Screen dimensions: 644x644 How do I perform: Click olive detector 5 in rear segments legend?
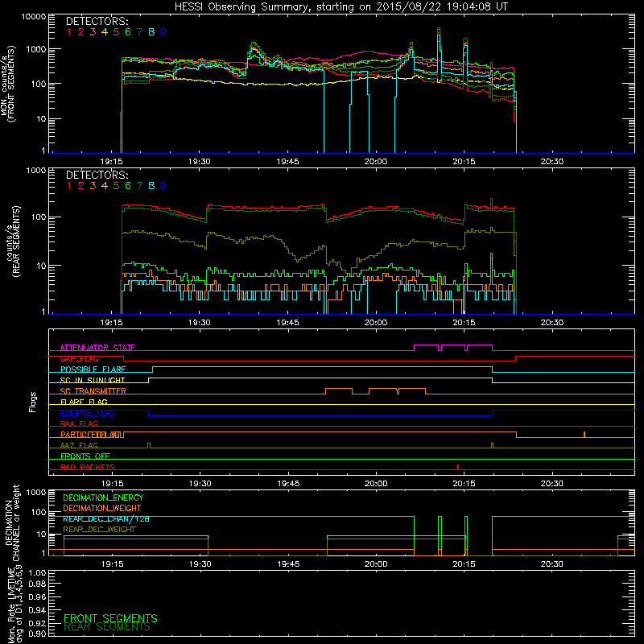tap(116, 186)
